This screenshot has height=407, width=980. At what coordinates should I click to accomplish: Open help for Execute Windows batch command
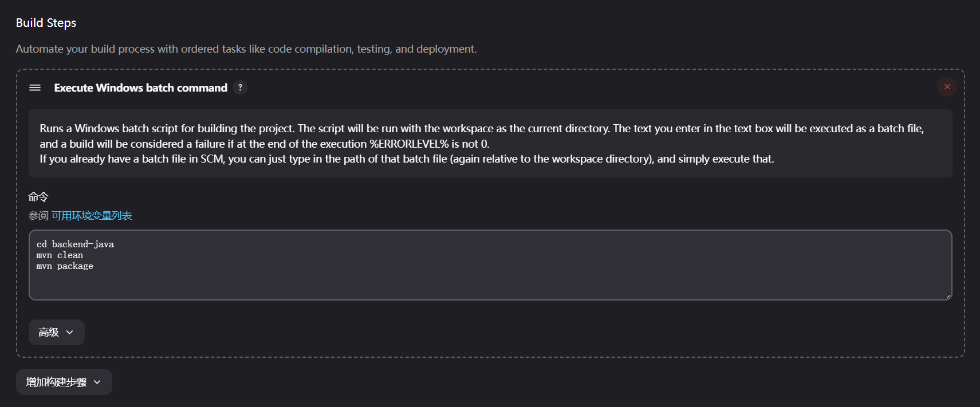click(x=241, y=88)
